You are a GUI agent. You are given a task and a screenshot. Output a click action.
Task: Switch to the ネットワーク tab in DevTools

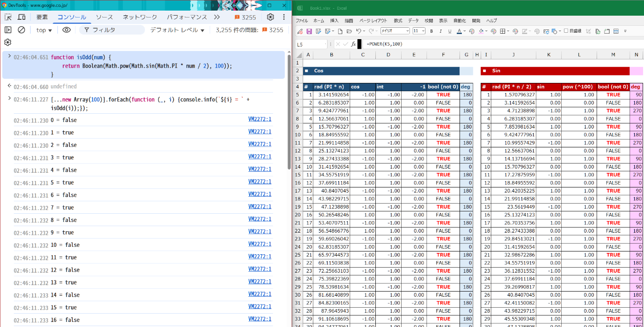[139, 17]
